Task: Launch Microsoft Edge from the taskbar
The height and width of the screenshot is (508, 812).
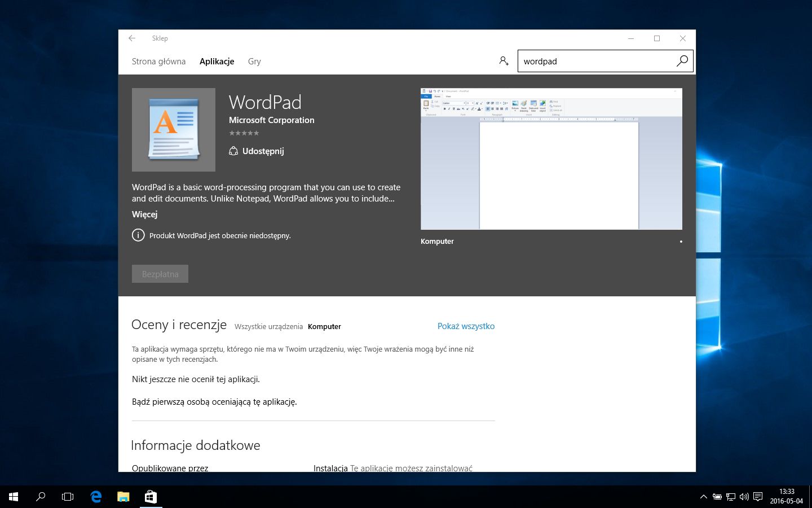Action: [96, 497]
